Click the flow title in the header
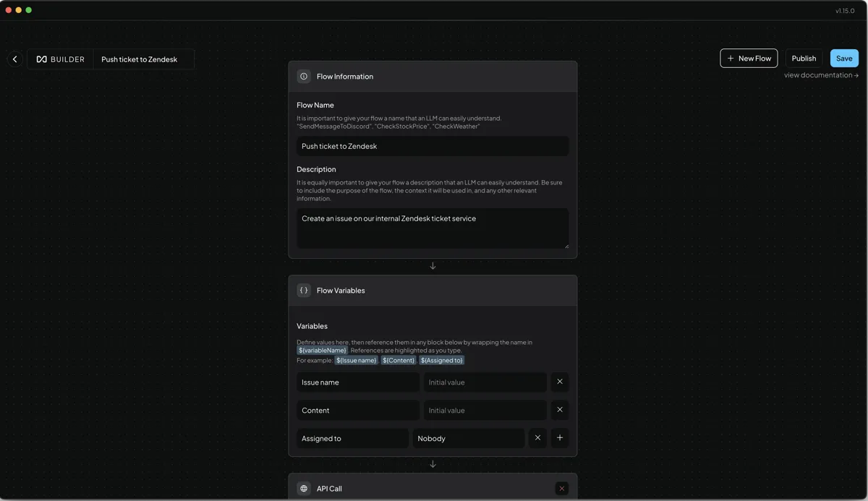The width and height of the screenshot is (868, 501). (140, 59)
